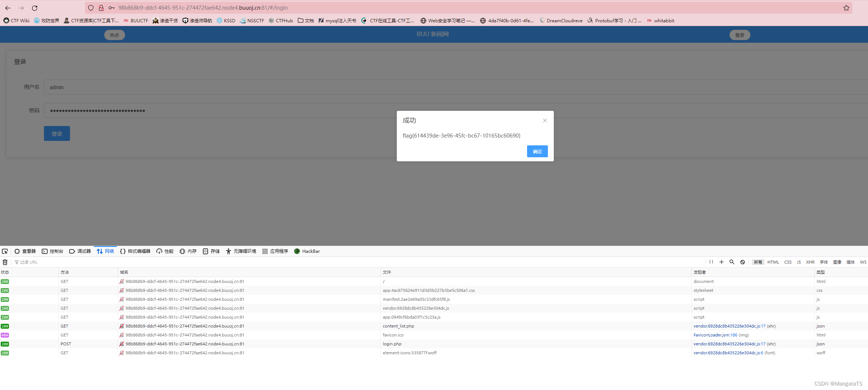868x390 pixels.
Task: Open request blocking with the block icon
Action: [x=743, y=262]
